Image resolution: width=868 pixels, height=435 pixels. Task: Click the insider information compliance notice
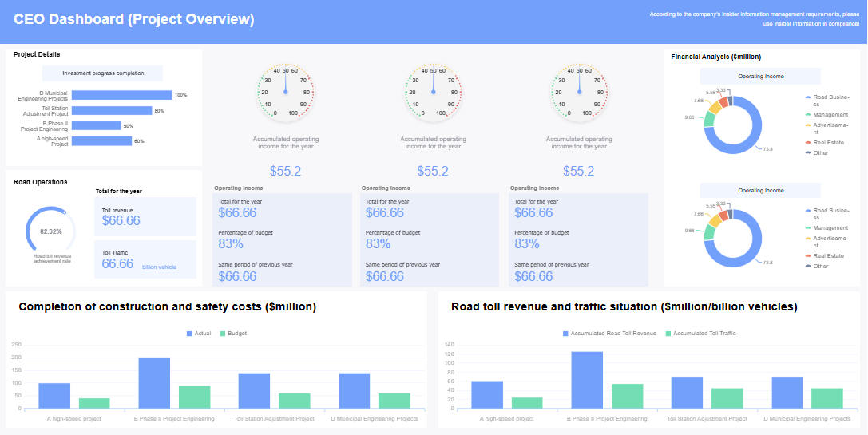pyautogui.click(x=754, y=19)
